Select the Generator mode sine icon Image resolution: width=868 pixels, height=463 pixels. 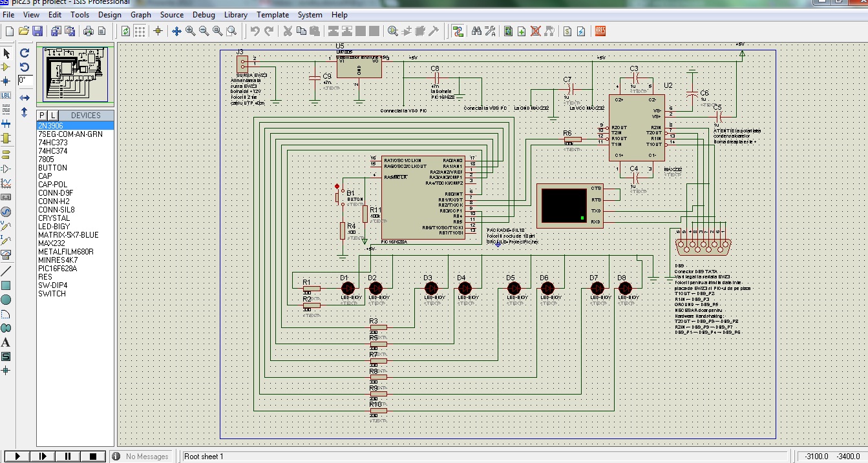pos(6,211)
